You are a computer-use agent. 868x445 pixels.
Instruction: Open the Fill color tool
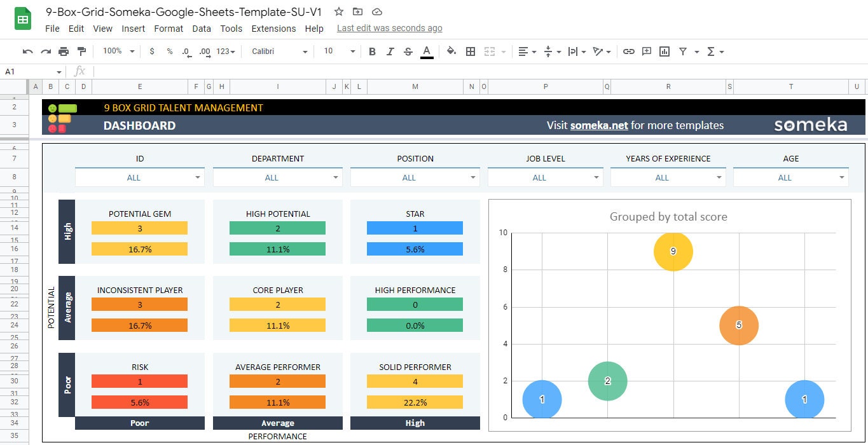(450, 51)
